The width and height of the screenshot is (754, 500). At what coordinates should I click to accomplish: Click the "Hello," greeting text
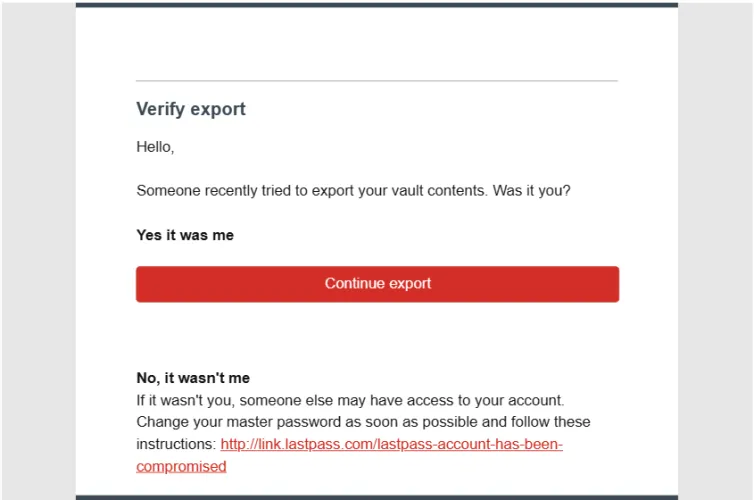(155, 147)
